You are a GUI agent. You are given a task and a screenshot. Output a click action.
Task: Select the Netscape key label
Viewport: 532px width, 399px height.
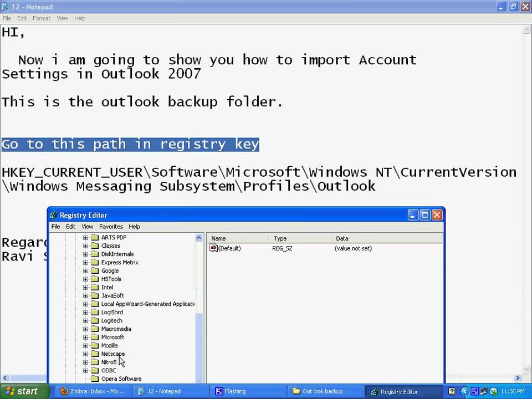[x=113, y=354]
